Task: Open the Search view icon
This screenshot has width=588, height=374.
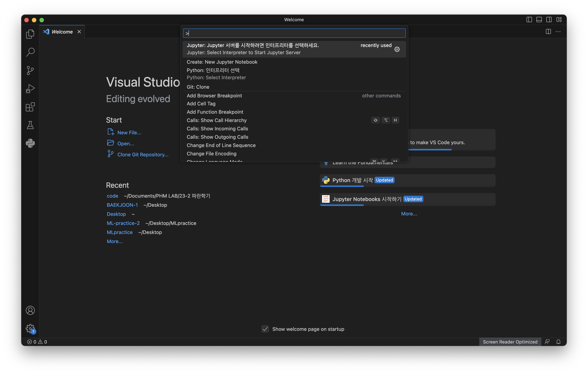Action: tap(30, 52)
